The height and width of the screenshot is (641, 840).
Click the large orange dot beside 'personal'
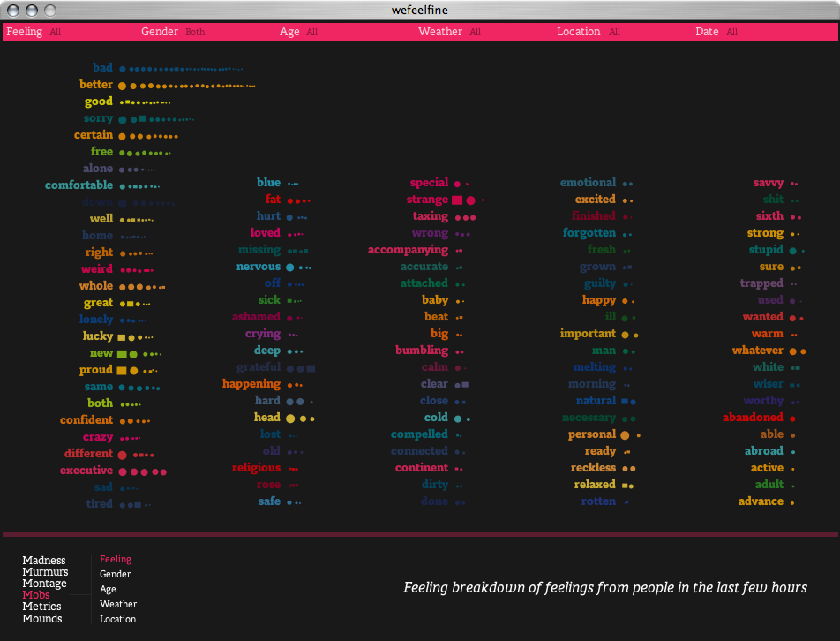tap(626, 435)
